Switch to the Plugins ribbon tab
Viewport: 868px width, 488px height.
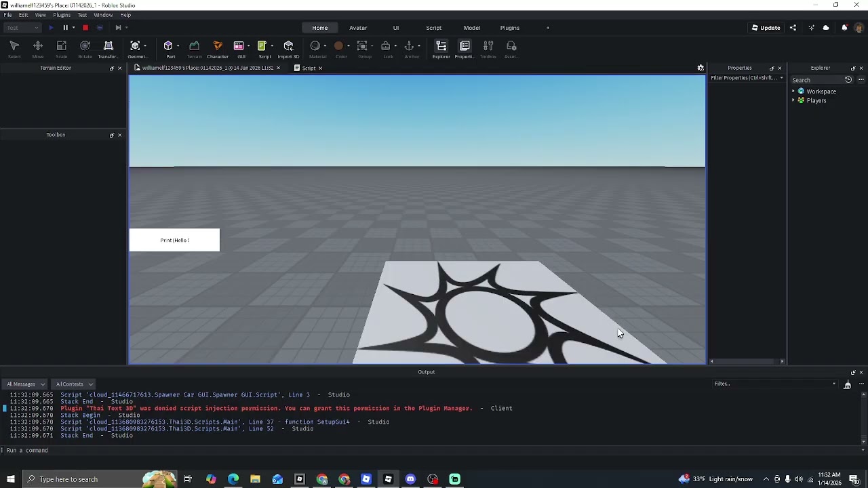pos(510,28)
